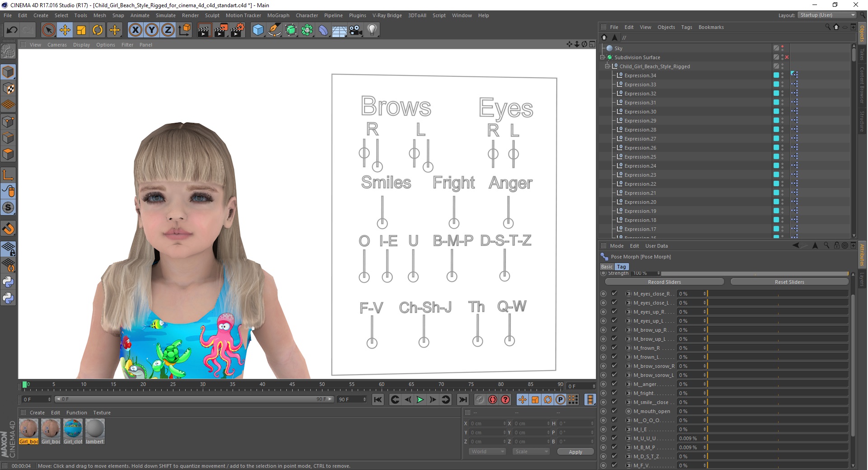This screenshot has height=470, width=868.
Task: Select the lambert material thumbnail
Action: [95, 431]
